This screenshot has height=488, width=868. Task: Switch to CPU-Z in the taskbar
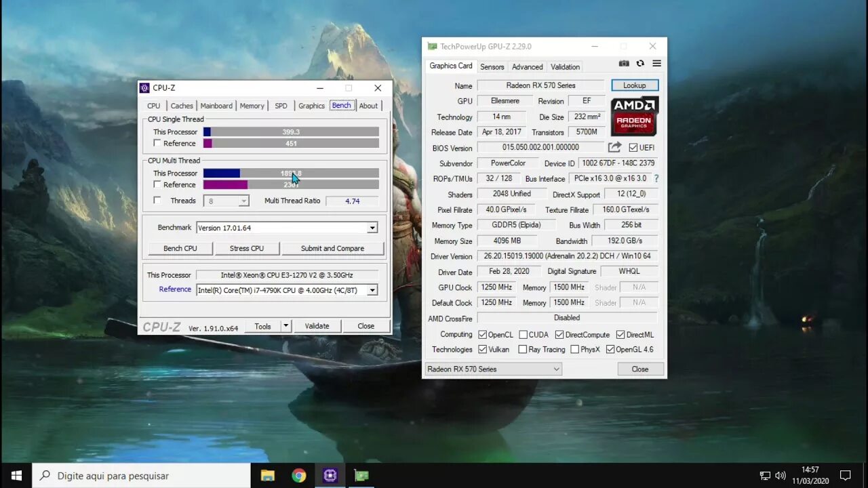coord(330,476)
